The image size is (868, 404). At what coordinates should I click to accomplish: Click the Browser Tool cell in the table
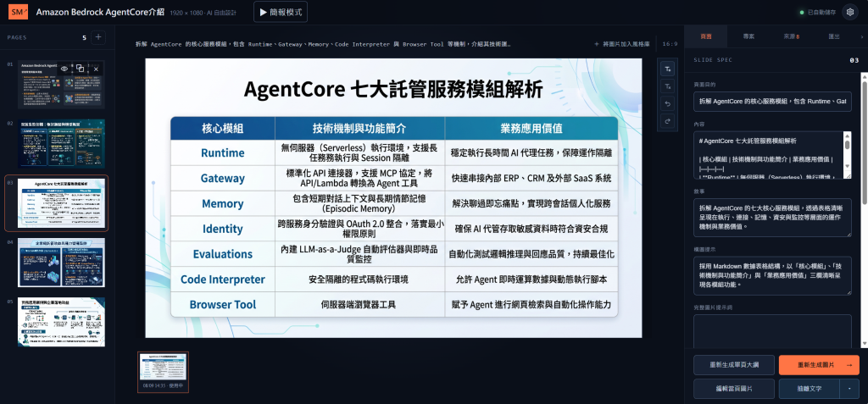click(x=223, y=304)
